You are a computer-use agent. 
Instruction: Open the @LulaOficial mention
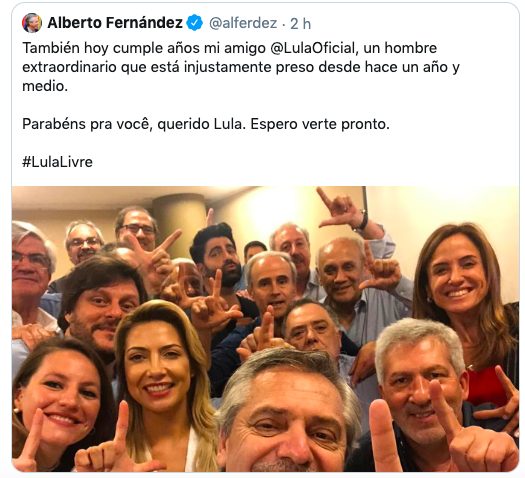(x=312, y=48)
